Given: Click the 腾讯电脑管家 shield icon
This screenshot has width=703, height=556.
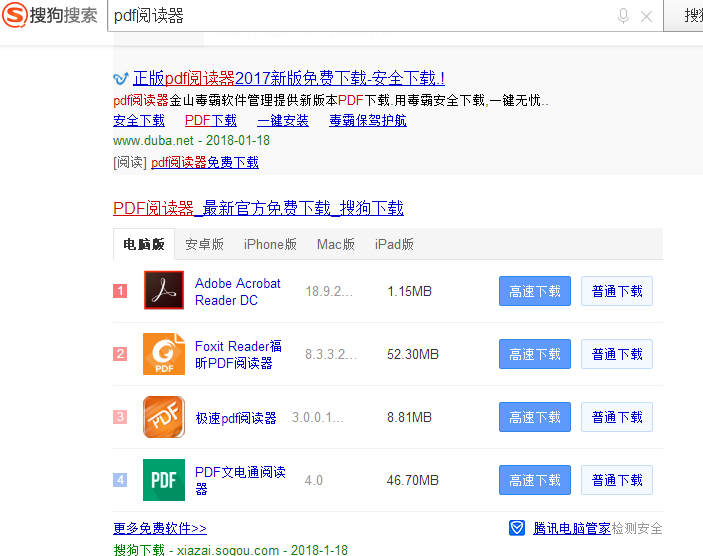Looking at the screenshot, I should click(x=517, y=528).
